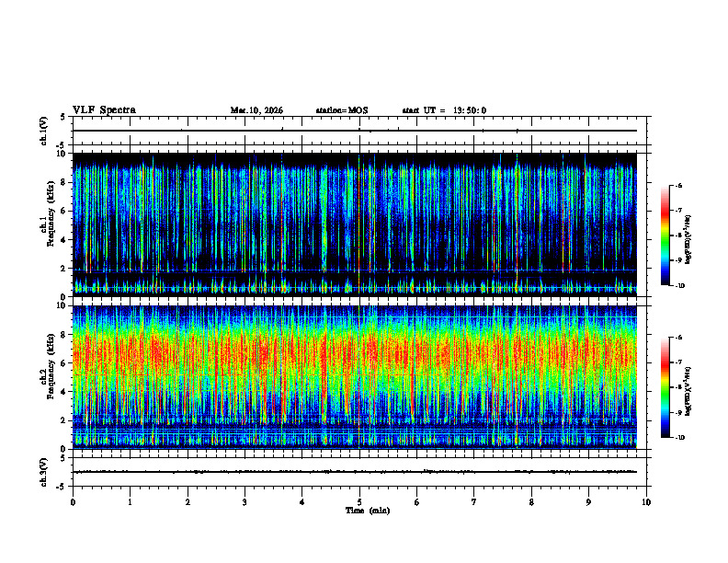This screenshot has height=563, width=728.
Task: Click the "-10" label on ch.1 color bar
Action: (680, 286)
